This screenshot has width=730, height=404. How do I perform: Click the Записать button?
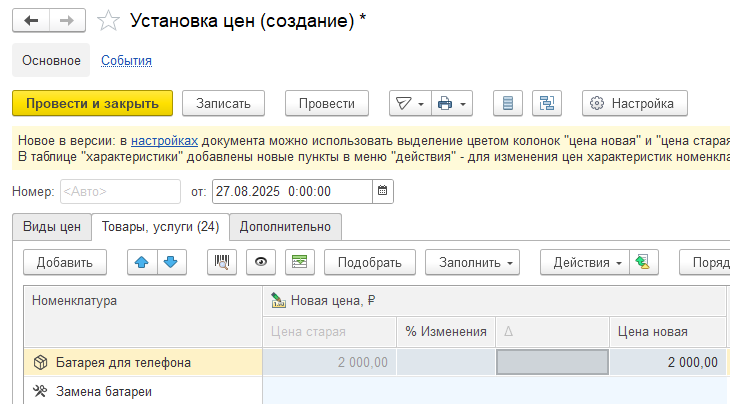pos(223,103)
